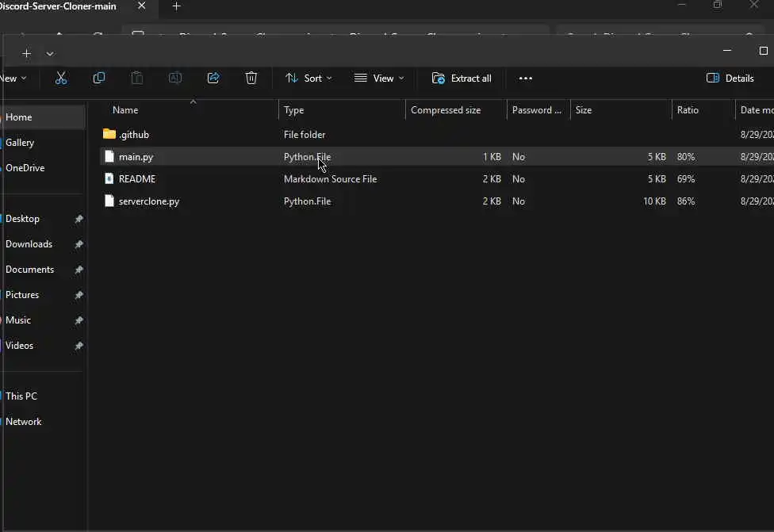Click File folder type cell

[305, 134]
